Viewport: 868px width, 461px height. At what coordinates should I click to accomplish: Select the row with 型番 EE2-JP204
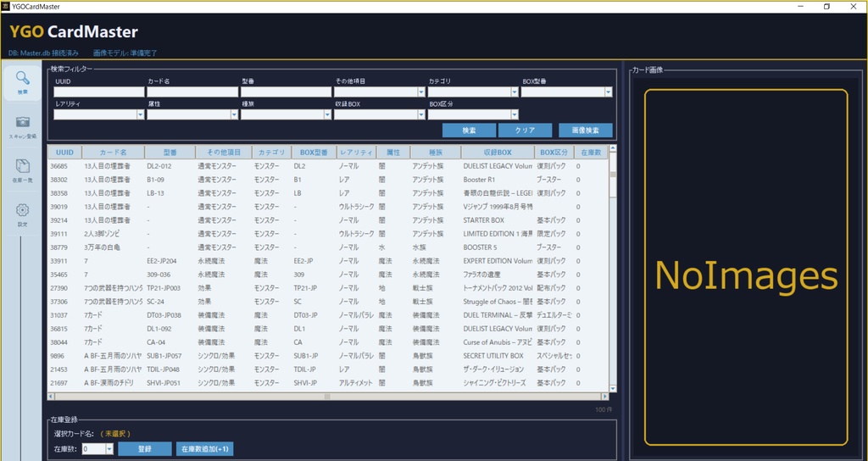tap(328, 261)
